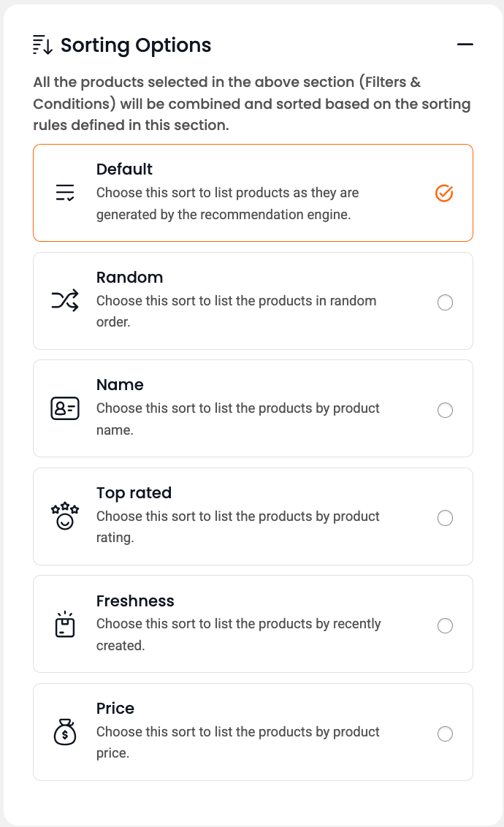Click the orange checkmark on Default
This screenshot has height=827, width=504.
(444, 194)
